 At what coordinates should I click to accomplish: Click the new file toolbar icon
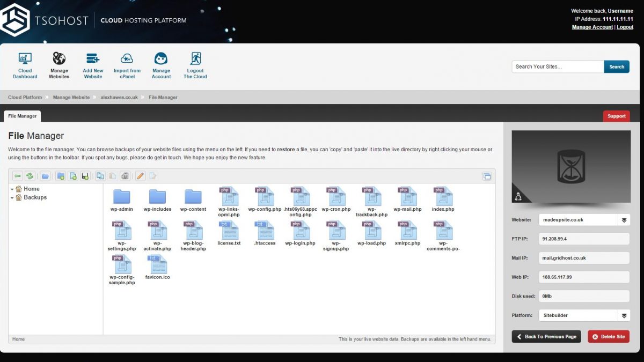click(73, 176)
